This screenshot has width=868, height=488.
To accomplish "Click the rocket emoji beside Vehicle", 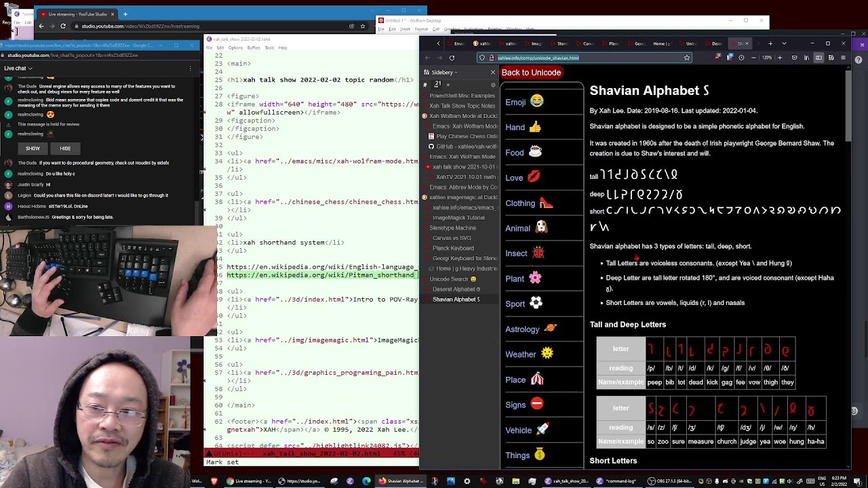I will 542,430.
